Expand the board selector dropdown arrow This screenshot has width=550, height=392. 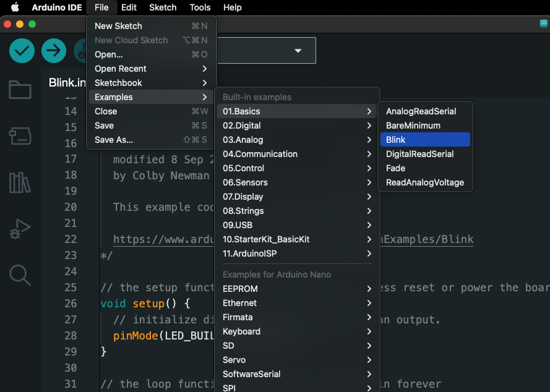click(x=298, y=51)
